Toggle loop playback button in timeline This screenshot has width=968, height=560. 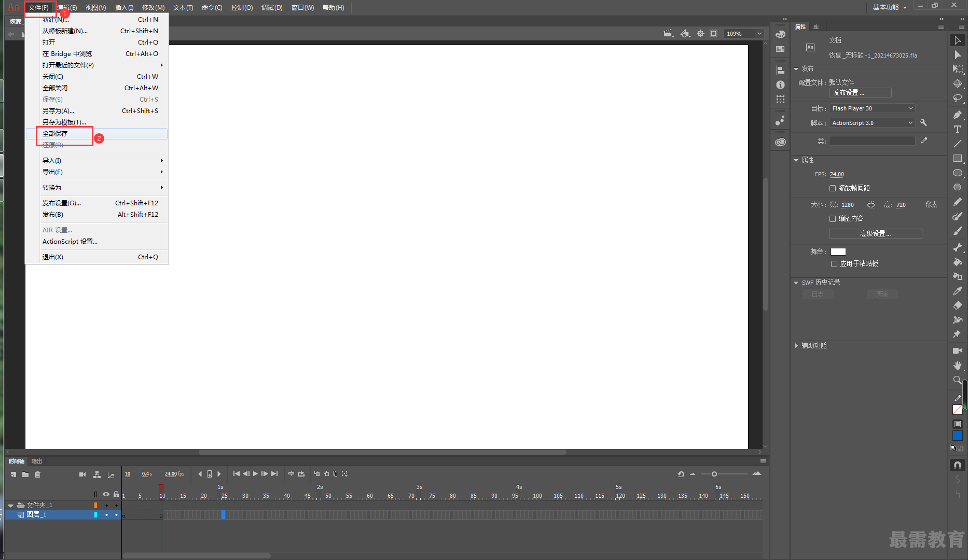pyautogui.click(x=301, y=474)
